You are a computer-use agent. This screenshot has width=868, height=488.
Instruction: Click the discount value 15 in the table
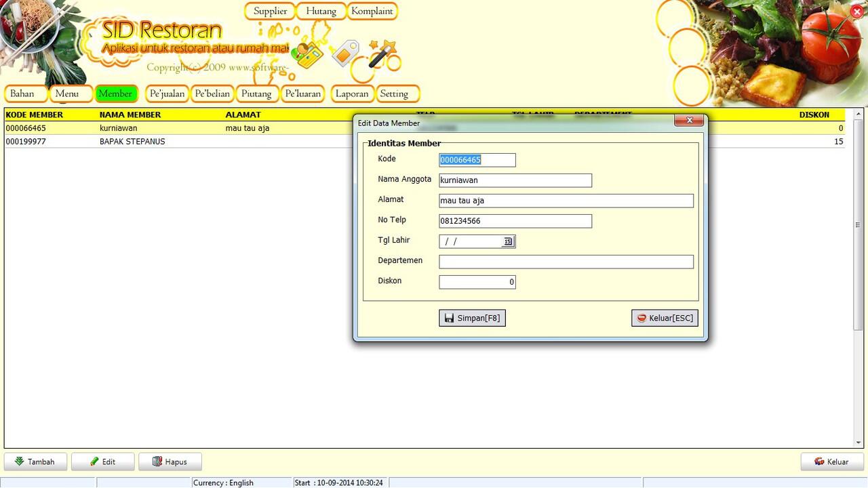(839, 142)
